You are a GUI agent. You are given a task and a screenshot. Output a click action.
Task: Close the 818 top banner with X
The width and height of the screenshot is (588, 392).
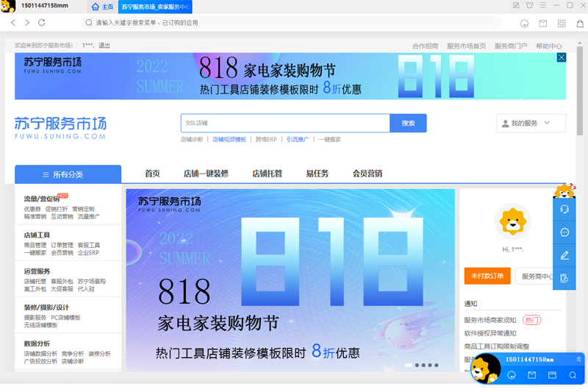click(561, 57)
